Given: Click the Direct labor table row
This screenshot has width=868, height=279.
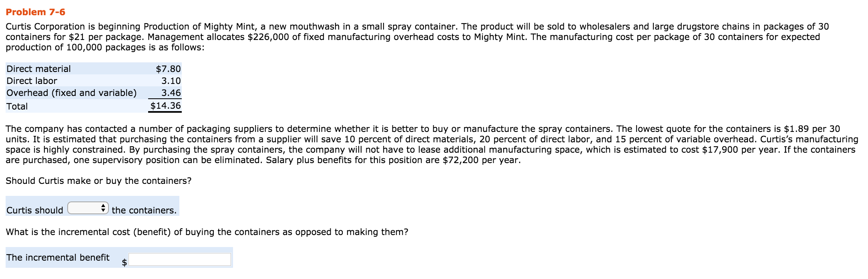Looking at the screenshot, I should point(72,81).
